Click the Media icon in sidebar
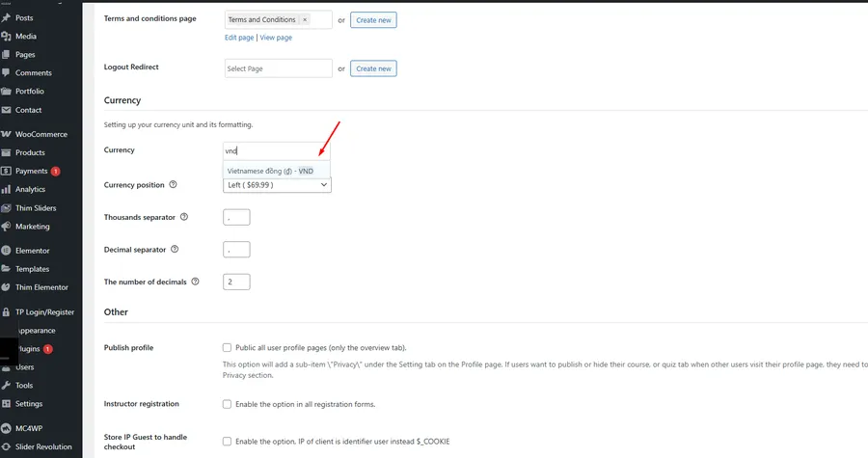 pyautogui.click(x=7, y=37)
